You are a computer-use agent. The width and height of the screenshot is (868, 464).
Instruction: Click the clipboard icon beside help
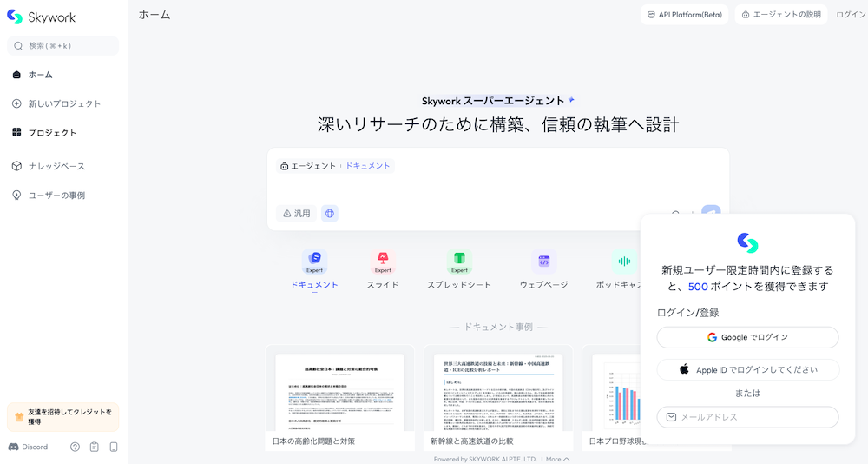click(94, 447)
